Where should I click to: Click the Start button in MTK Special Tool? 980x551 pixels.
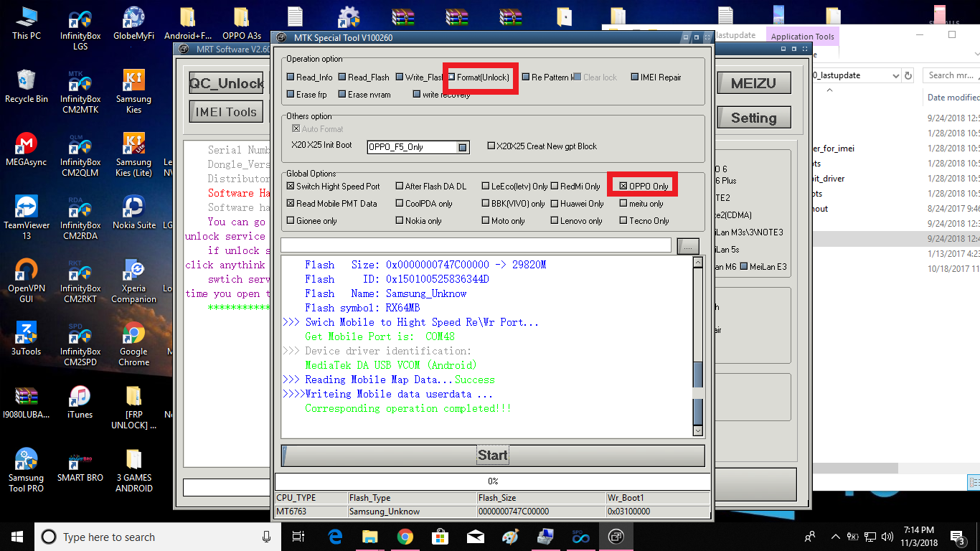pos(493,456)
